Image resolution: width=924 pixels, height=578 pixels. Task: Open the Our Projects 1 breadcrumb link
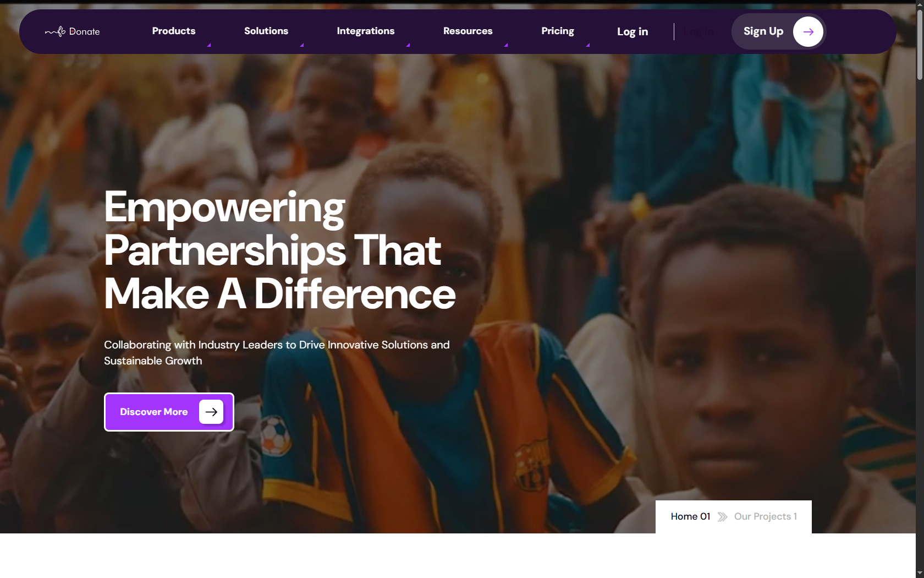tap(766, 516)
